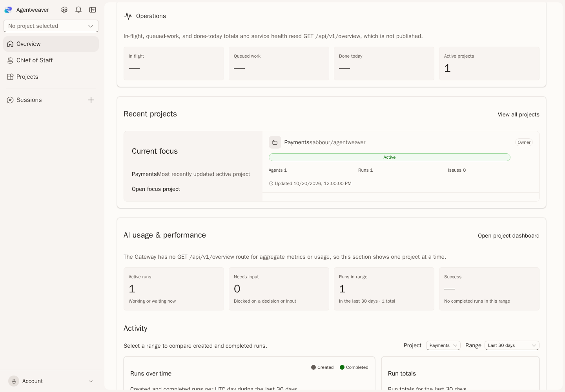The image size is (565, 392).
Task: Click the Operations pulse icon
Action: coord(128,16)
